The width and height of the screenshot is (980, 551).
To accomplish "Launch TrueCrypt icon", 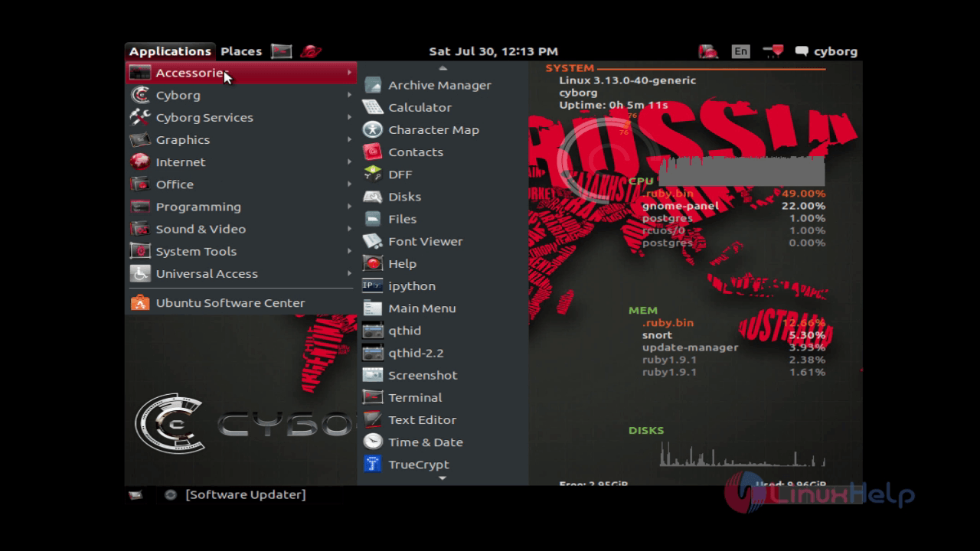I will (372, 464).
